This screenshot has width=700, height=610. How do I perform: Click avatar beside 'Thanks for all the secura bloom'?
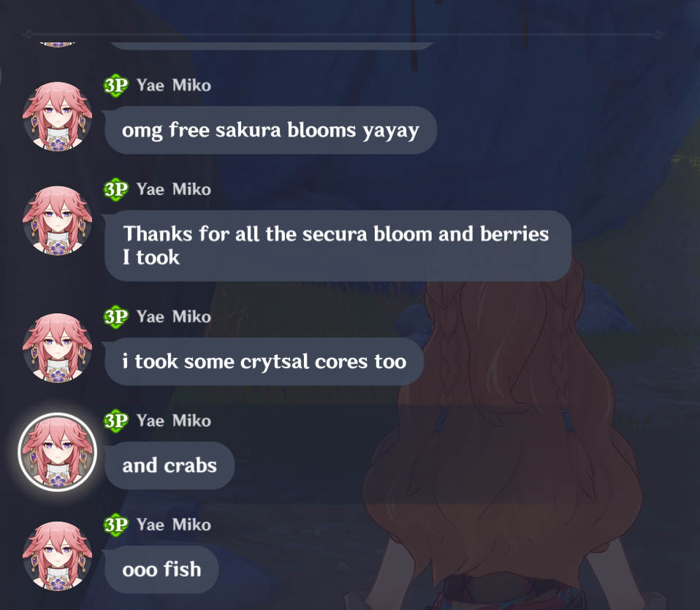click(57, 221)
